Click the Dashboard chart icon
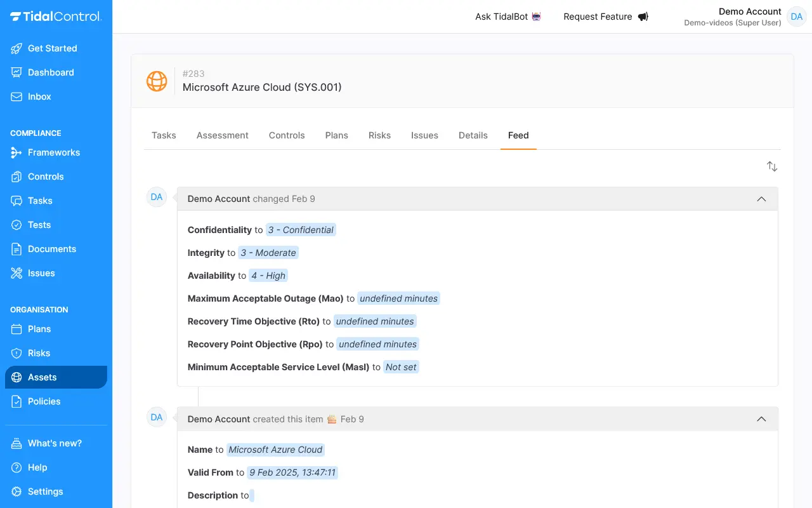812x508 pixels. (16, 72)
